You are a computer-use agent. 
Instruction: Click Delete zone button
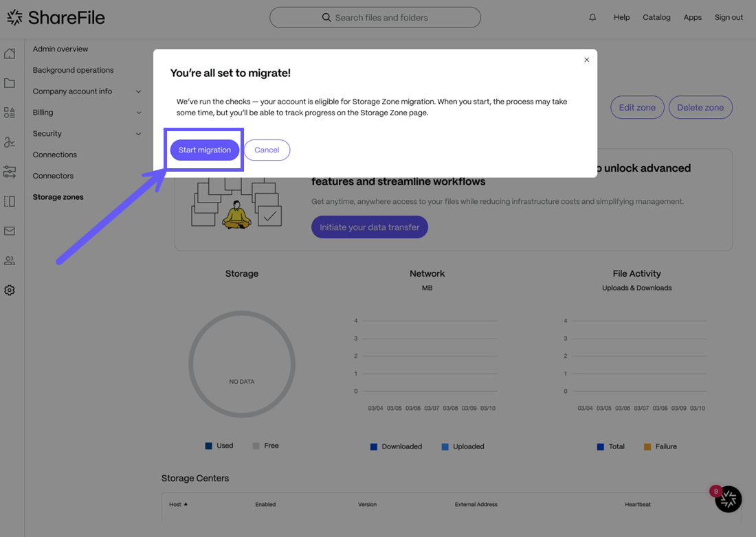click(x=700, y=107)
